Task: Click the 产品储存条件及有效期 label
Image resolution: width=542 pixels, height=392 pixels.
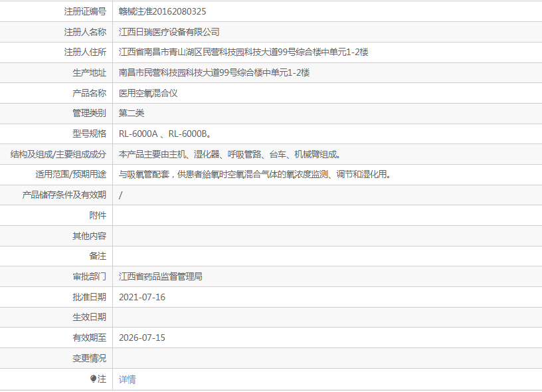Action: pyautogui.click(x=64, y=195)
